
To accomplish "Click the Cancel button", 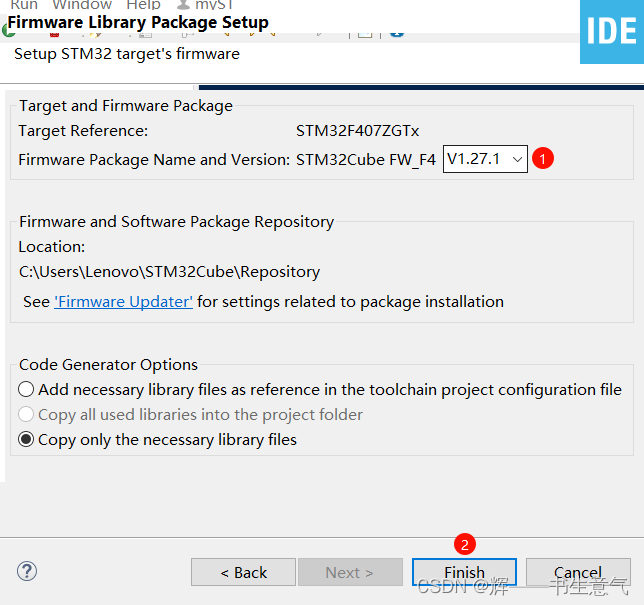I will [x=578, y=572].
